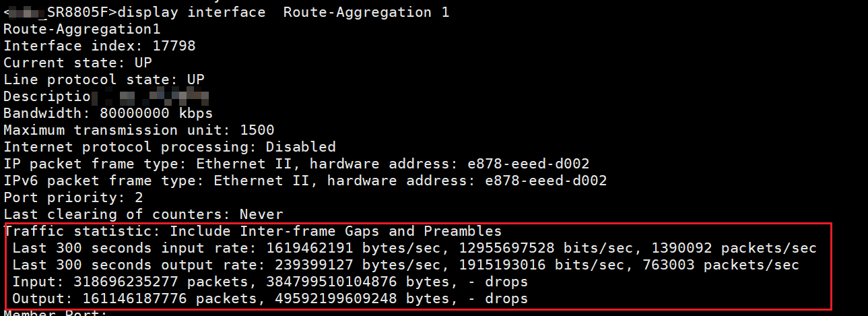The height and width of the screenshot is (316, 868).
Task: Click the interface index value 17798
Action: 173,46
